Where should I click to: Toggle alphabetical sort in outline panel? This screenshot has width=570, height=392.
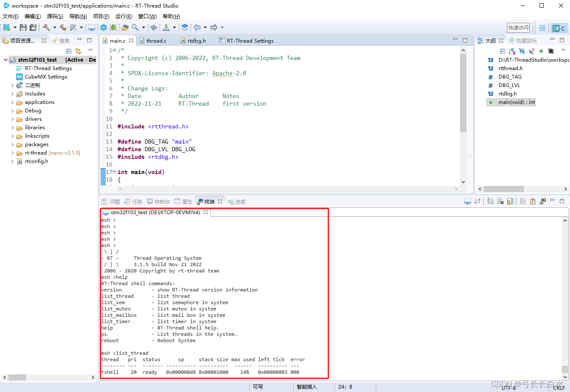(512, 51)
